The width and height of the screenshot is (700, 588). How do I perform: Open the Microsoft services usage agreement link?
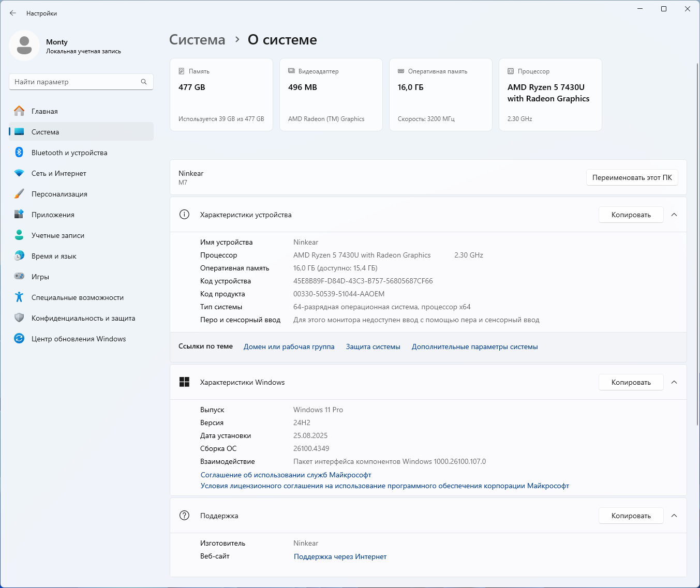click(x=286, y=475)
